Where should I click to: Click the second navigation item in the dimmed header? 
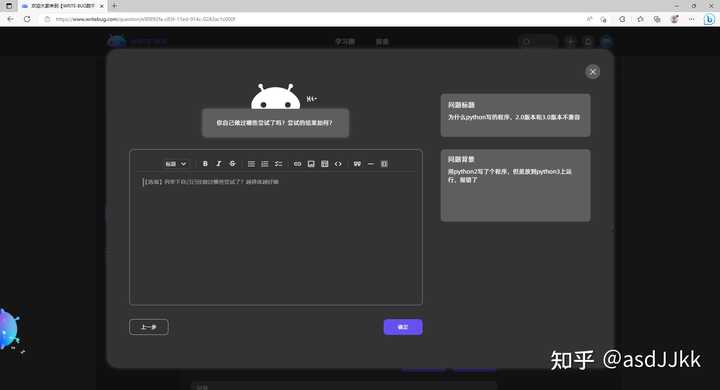point(382,42)
